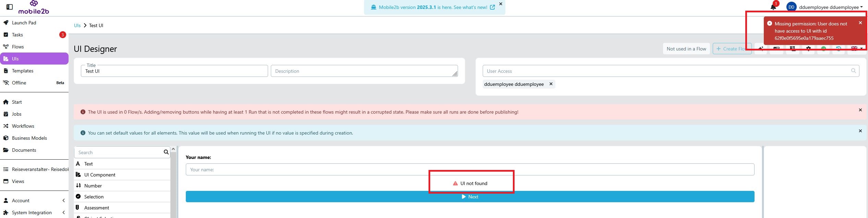Click the Create Flow button
The width and height of the screenshot is (868, 218).
[x=732, y=49]
